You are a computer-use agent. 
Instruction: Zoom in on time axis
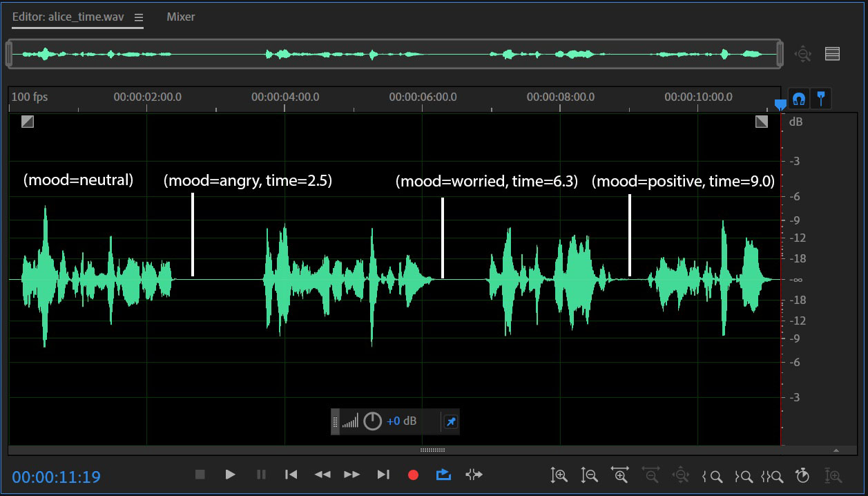[x=619, y=475]
